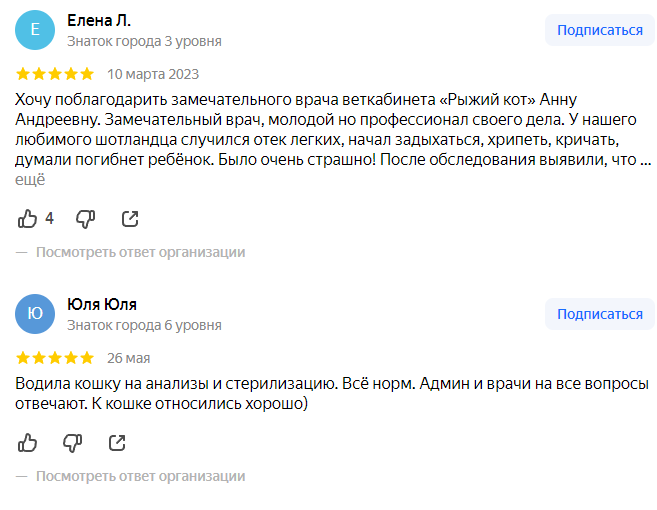Share Юля Юля's review

116,442
